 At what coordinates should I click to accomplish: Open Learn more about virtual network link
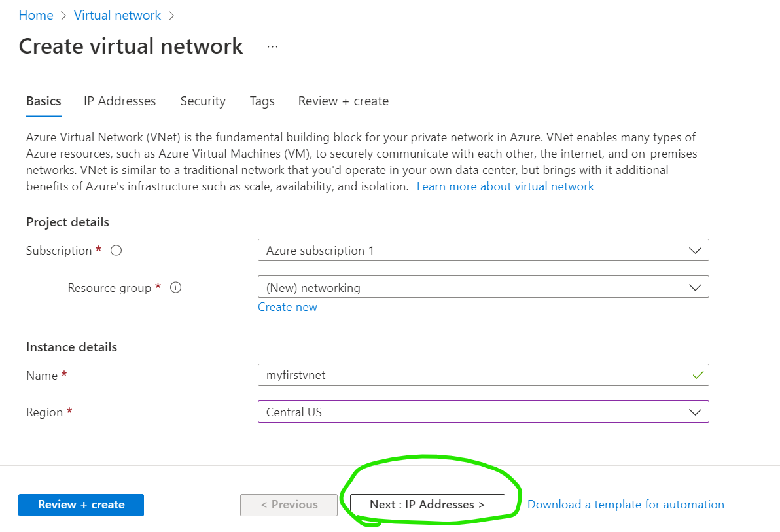[x=505, y=186]
